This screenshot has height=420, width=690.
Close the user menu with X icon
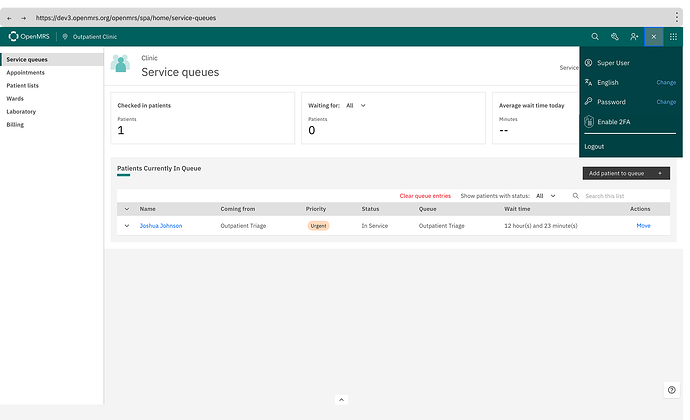[x=653, y=37]
